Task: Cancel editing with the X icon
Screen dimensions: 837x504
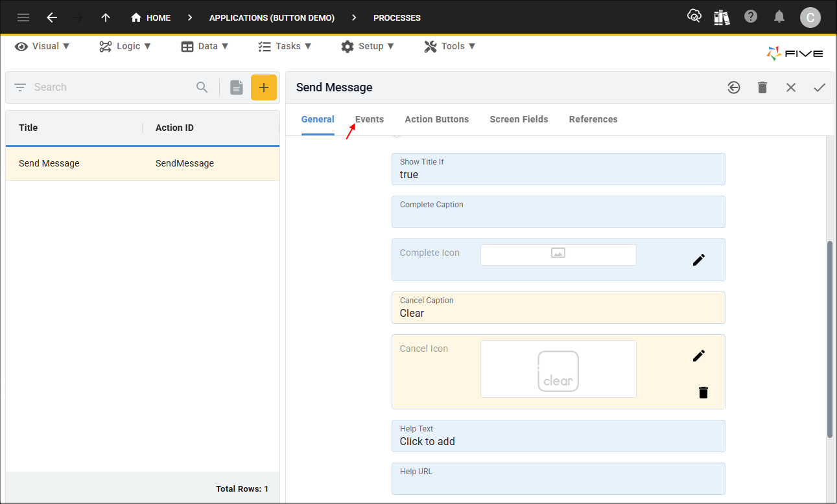Action: pos(791,87)
